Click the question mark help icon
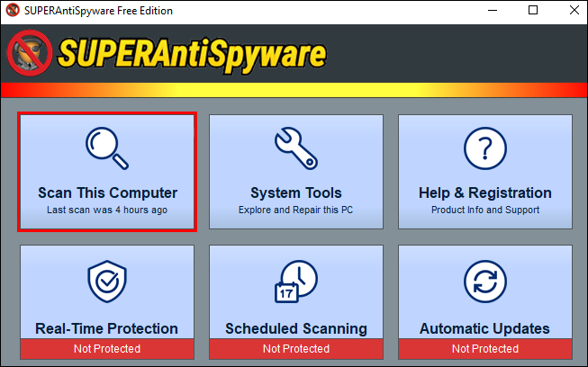The image size is (588, 367). pos(485,148)
